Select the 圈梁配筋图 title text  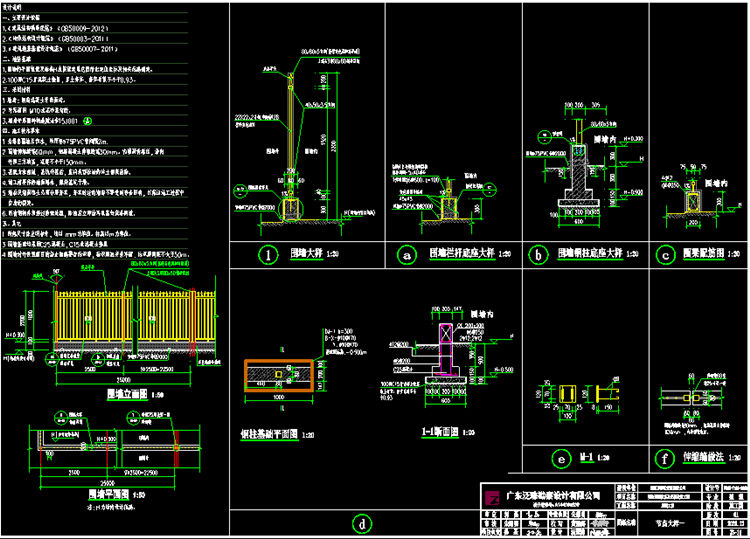698,256
